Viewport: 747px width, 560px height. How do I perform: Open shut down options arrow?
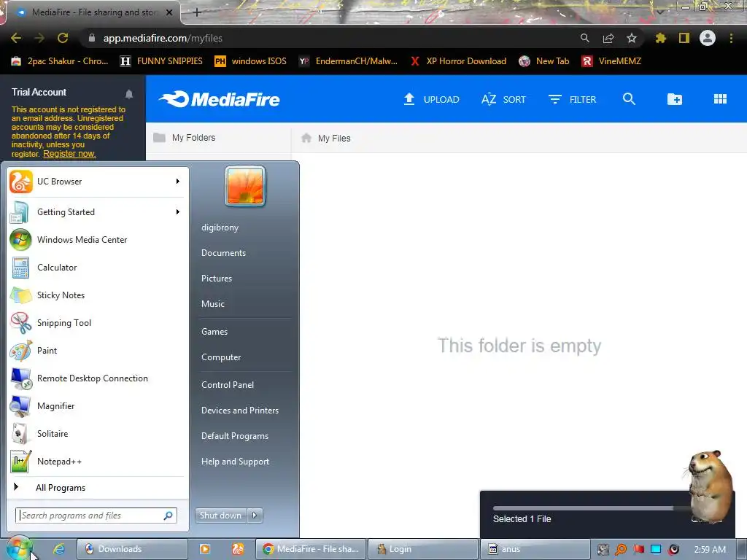pyautogui.click(x=255, y=515)
